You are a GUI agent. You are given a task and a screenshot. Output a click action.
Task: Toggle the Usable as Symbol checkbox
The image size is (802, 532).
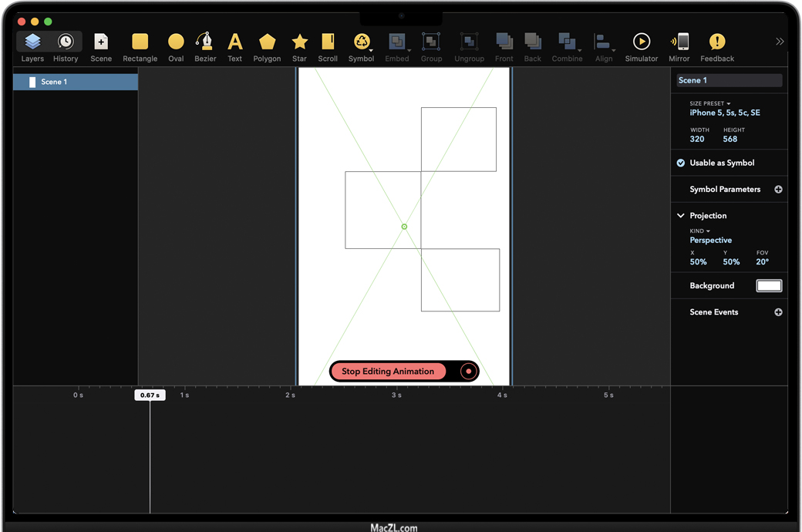pos(681,163)
